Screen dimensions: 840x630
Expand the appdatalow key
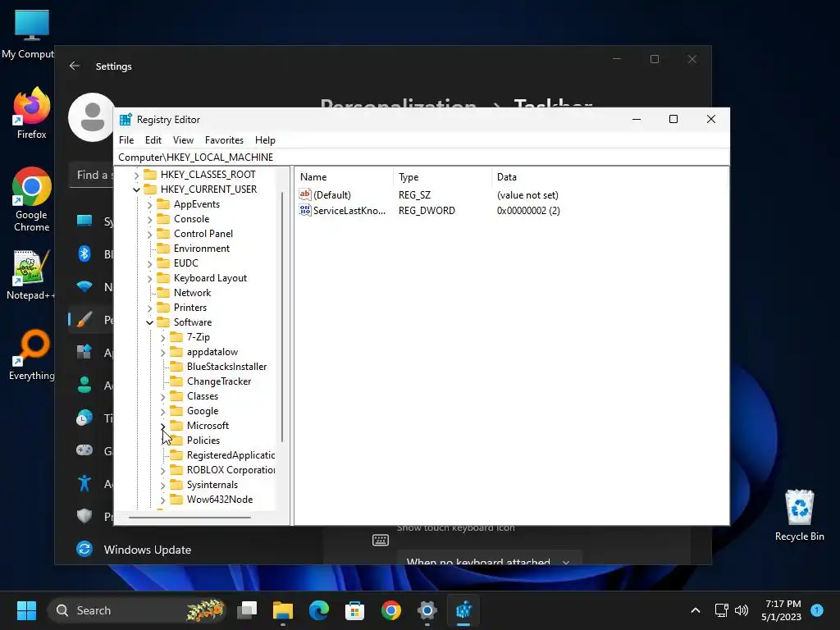pyautogui.click(x=163, y=353)
